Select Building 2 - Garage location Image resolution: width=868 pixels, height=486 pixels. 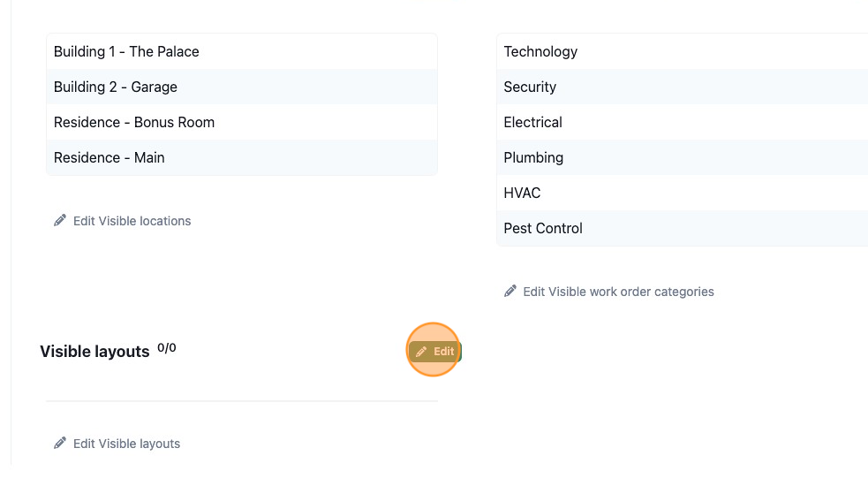click(242, 87)
